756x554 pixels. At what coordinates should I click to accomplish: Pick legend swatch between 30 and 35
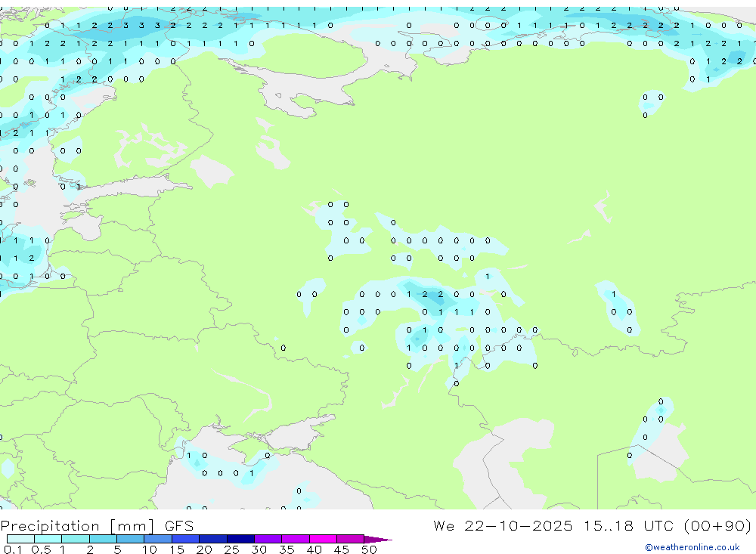[x=268, y=539]
